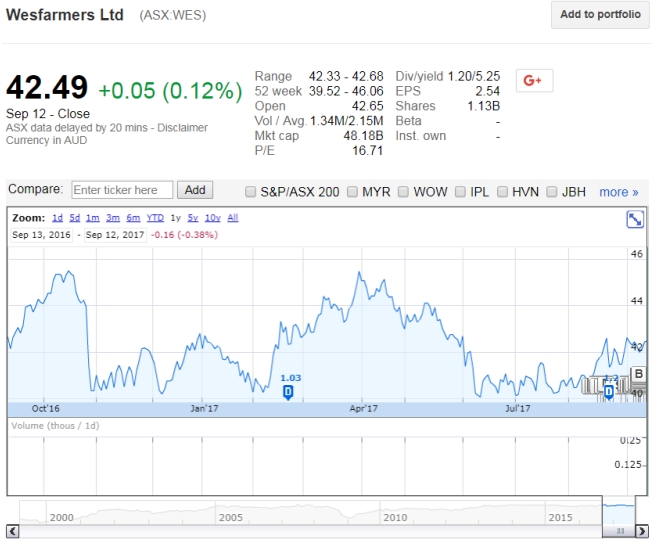Click the Add ticker button
This screenshot has height=543, width=652.
(x=195, y=190)
